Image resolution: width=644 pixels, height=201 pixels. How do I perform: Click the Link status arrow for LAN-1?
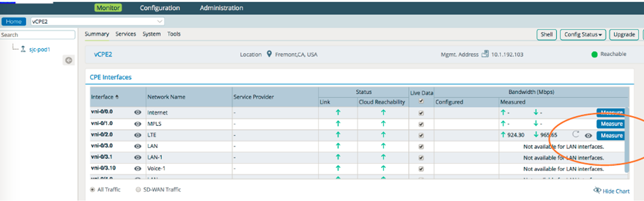(338, 157)
